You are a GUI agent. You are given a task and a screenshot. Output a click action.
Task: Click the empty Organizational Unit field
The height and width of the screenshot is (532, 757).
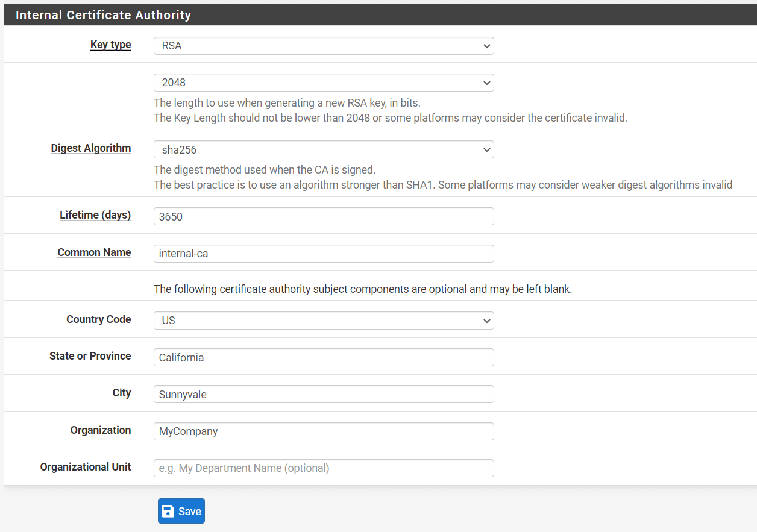[324, 468]
